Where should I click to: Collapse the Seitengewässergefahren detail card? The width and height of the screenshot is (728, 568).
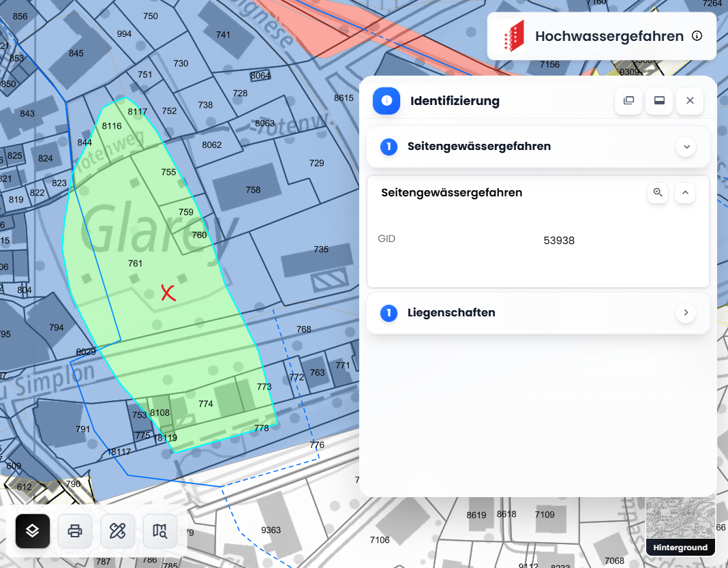(686, 193)
